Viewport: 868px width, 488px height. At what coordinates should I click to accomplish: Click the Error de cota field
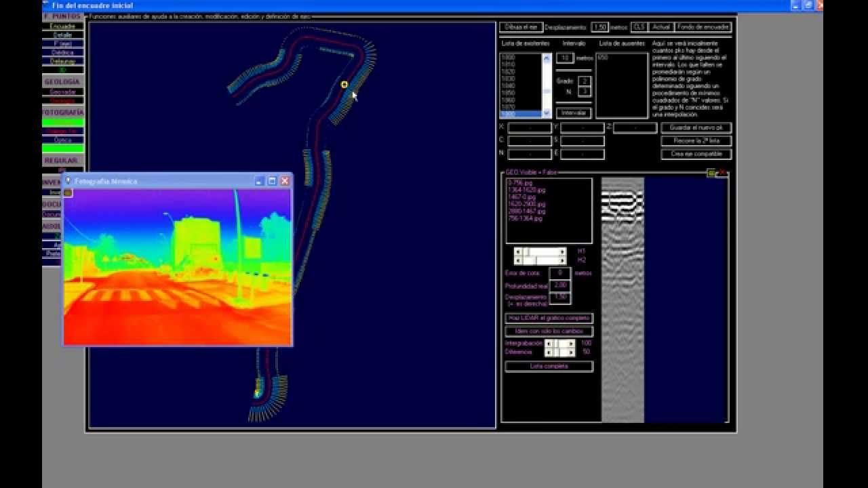coord(559,272)
